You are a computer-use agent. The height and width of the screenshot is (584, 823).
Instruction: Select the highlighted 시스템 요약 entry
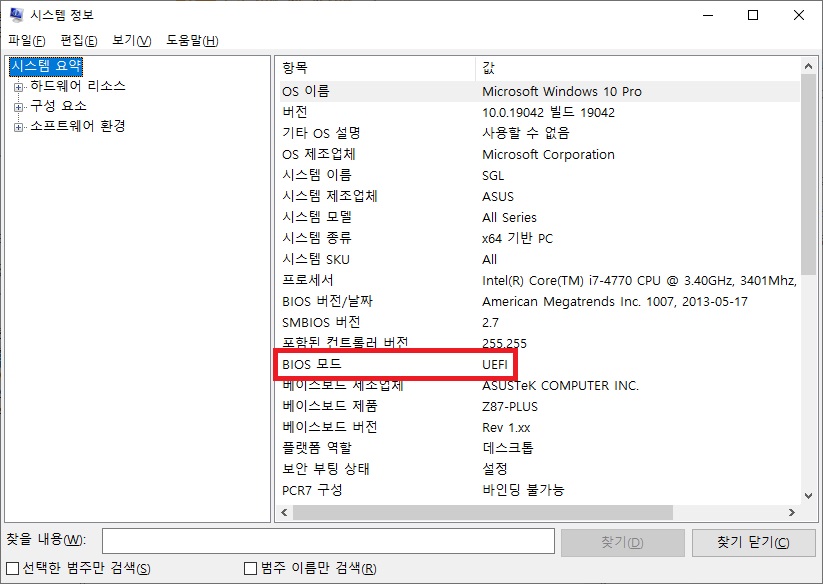pyautogui.click(x=46, y=66)
